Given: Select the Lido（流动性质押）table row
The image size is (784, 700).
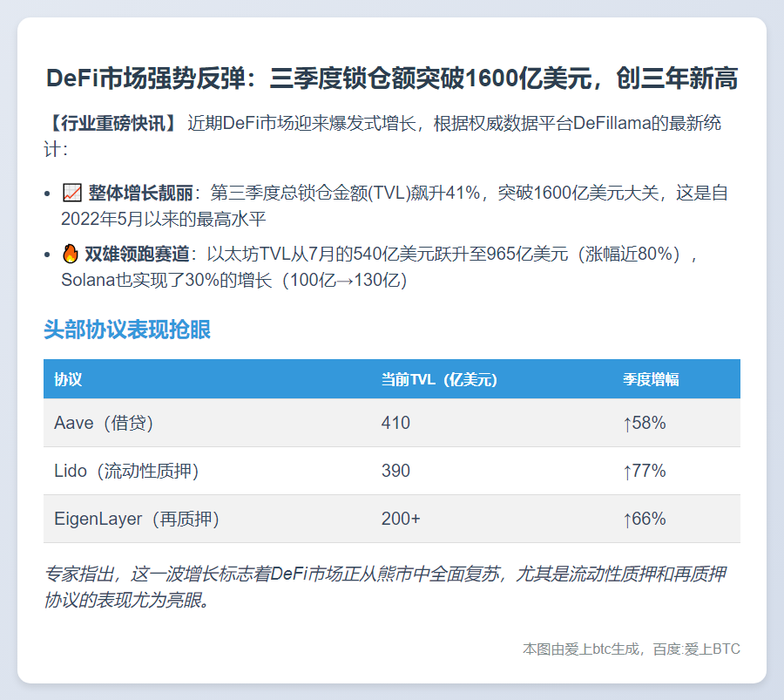Looking at the screenshot, I should [392, 470].
